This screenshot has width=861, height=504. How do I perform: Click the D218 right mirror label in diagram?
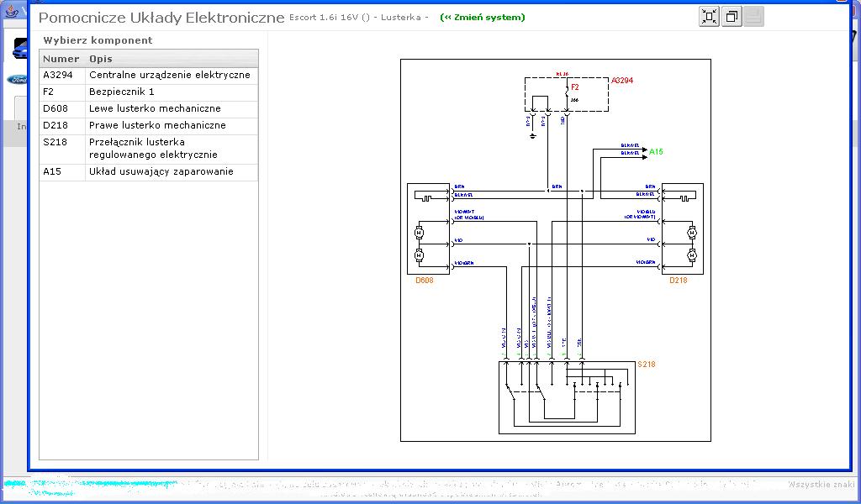point(678,281)
